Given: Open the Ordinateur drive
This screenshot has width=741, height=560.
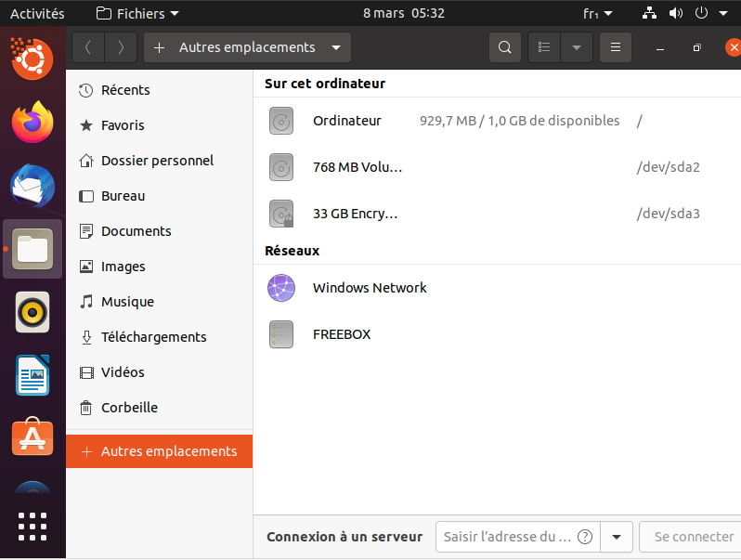Looking at the screenshot, I should (x=346, y=121).
